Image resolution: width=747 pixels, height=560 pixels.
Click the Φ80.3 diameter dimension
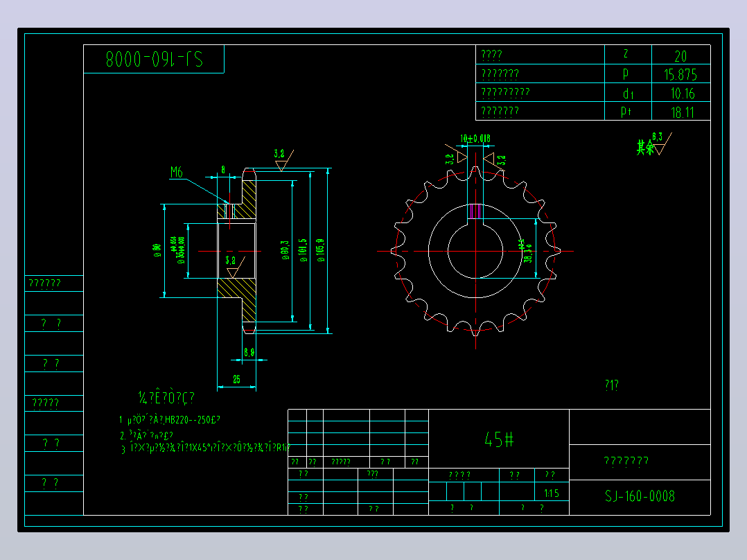[285, 250]
